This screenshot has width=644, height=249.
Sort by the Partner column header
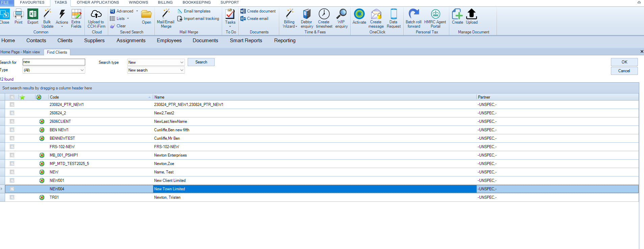pyautogui.click(x=557, y=97)
